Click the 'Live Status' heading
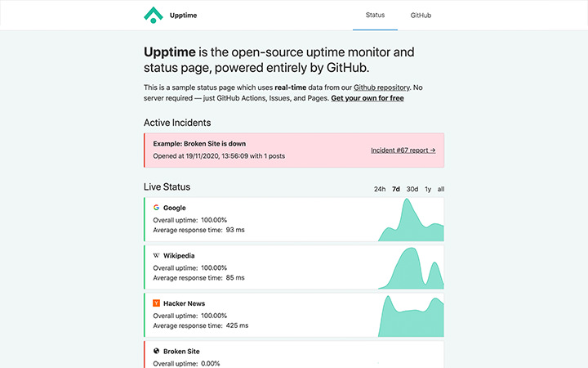This screenshot has height=368, width=588. pyautogui.click(x=167, y=187)
